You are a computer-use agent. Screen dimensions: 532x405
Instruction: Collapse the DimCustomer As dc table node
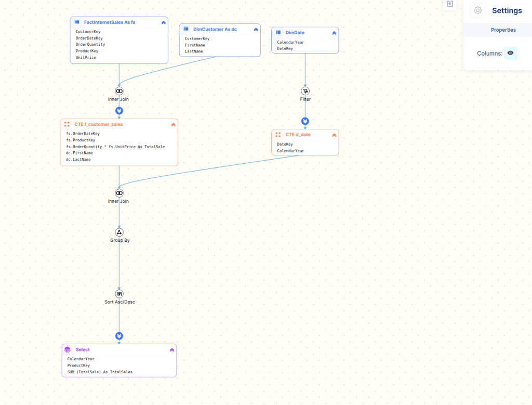(256, 30)
